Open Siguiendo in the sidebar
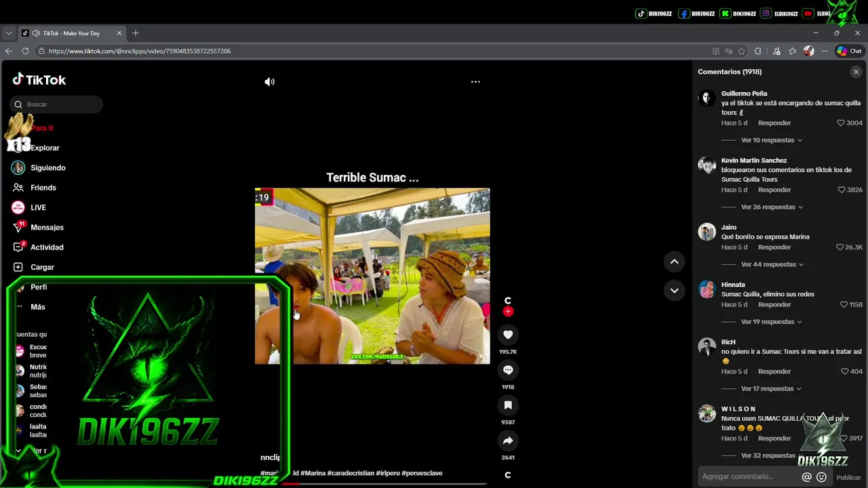The height and width of the screenshot is (488, 868). click(47, 167)
